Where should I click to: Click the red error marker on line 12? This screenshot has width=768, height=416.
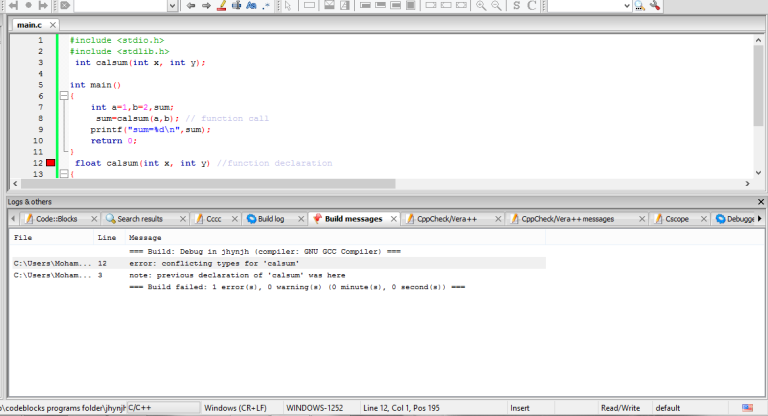tap(51, 163)
